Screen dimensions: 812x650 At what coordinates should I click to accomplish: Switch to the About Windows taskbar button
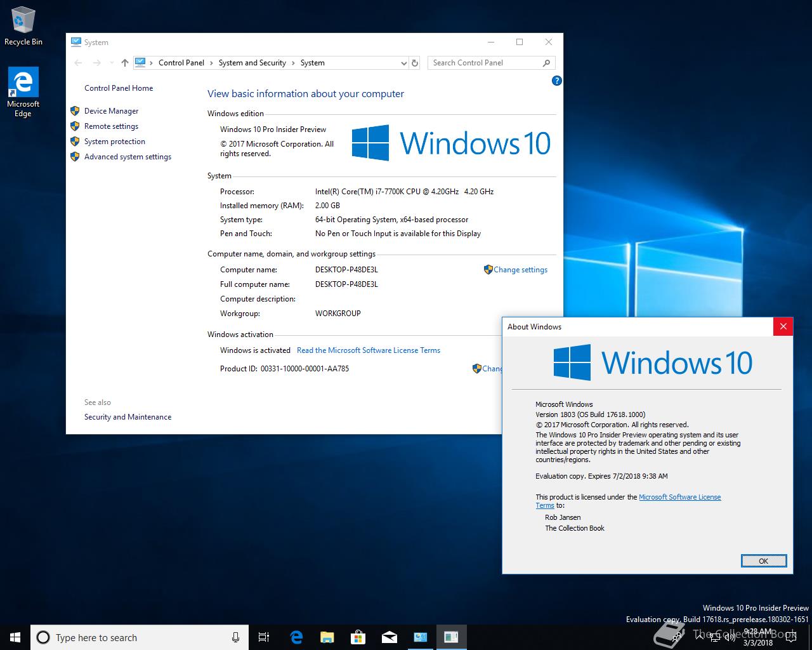coord(451,637)
